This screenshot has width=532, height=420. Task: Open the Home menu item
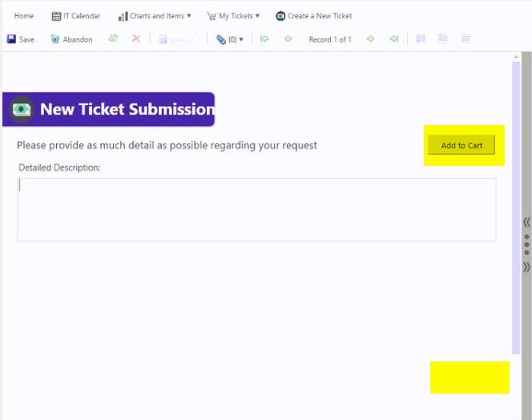pyautogui.click(x=24, y=16)
